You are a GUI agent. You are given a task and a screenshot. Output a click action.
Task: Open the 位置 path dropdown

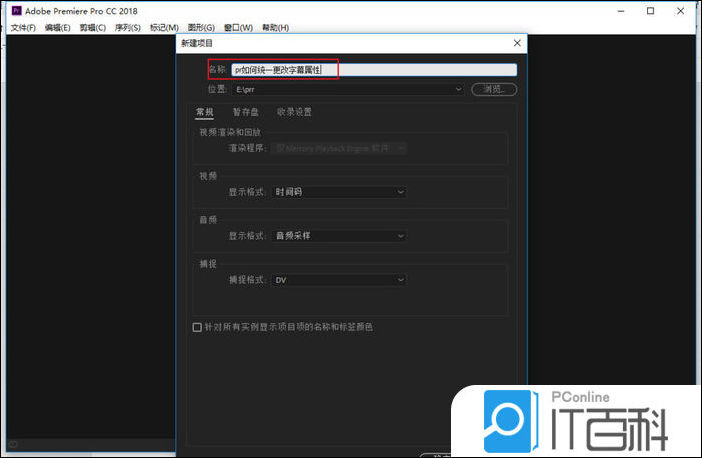[x=348, y=90]
